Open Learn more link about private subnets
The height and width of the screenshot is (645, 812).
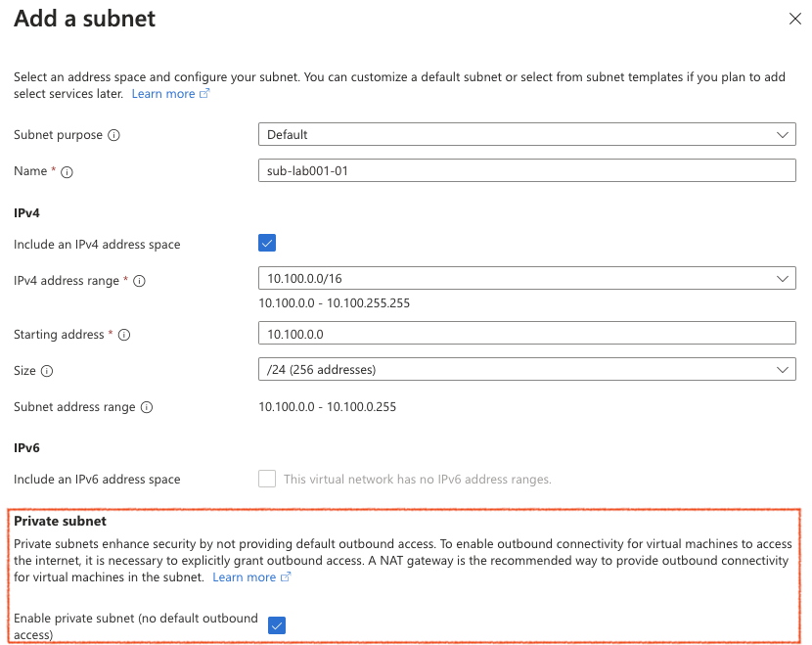245,577
